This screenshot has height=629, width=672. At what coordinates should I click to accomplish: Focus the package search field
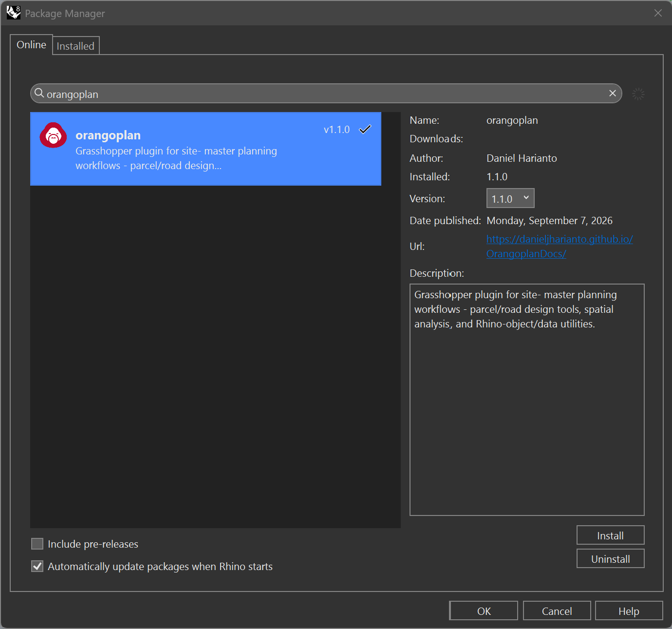click(x=326, y=94)
